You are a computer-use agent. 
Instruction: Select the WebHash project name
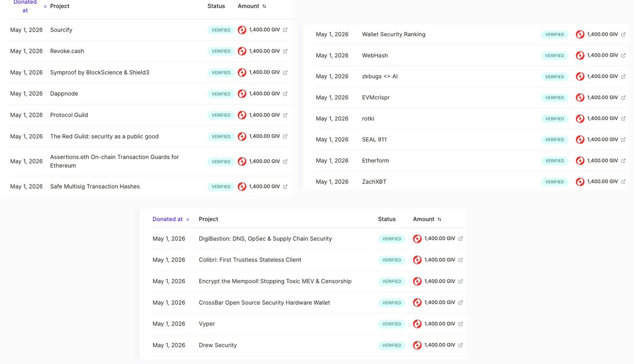[x=375, y=55]
